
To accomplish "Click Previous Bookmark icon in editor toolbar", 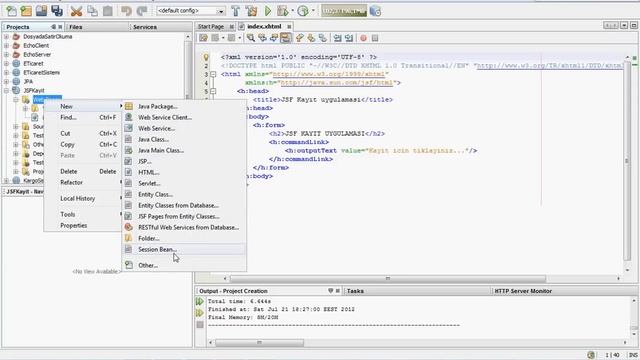I will [300, 38].
